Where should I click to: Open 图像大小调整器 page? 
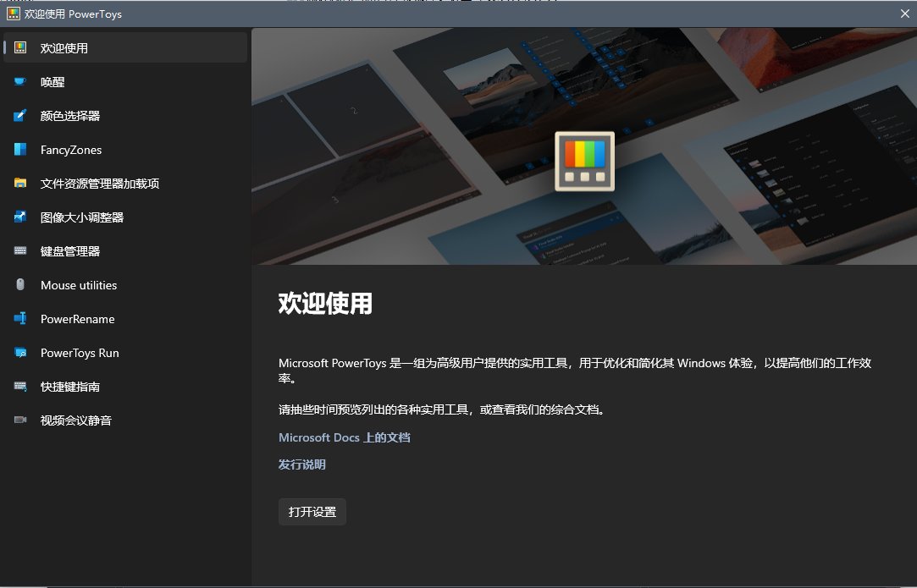[x=125, y=217]
